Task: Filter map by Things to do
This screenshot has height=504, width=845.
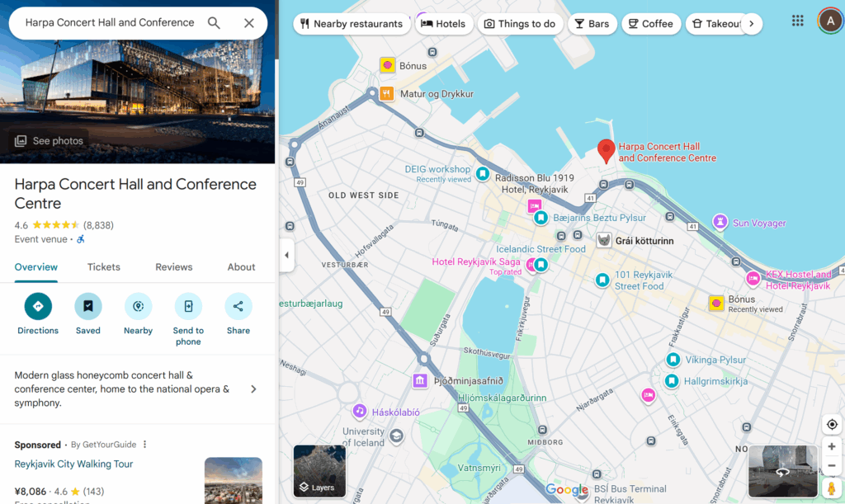Action: [520, 24]
